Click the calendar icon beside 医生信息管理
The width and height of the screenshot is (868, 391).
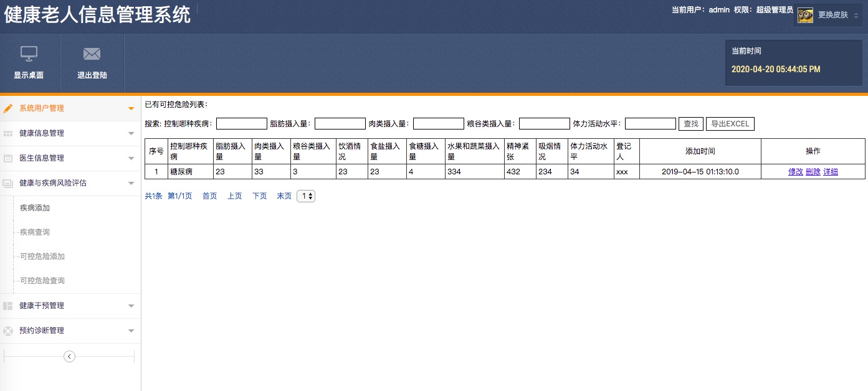point(8,158)
